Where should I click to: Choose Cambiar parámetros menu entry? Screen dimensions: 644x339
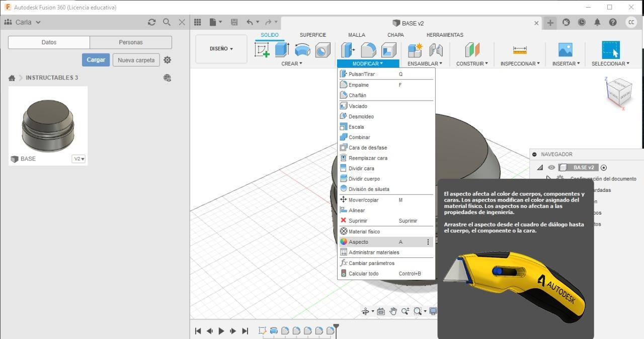pos(386,263)
